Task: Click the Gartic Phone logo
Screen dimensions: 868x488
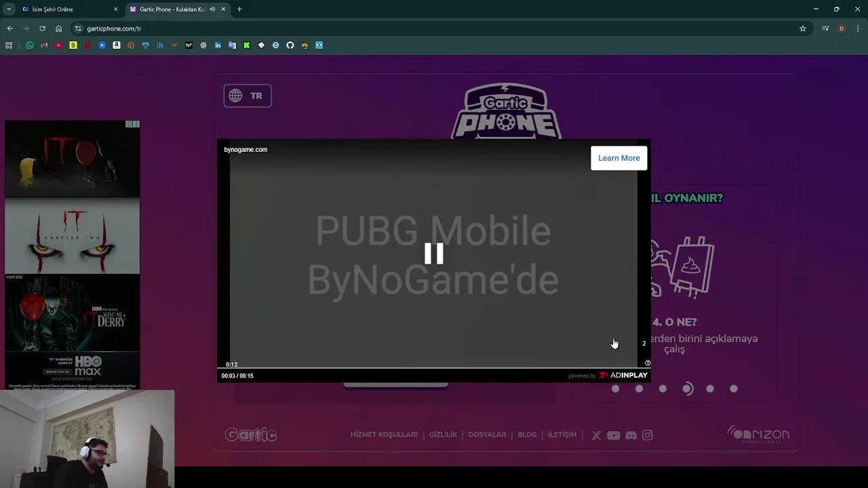Action: [507, 112]
